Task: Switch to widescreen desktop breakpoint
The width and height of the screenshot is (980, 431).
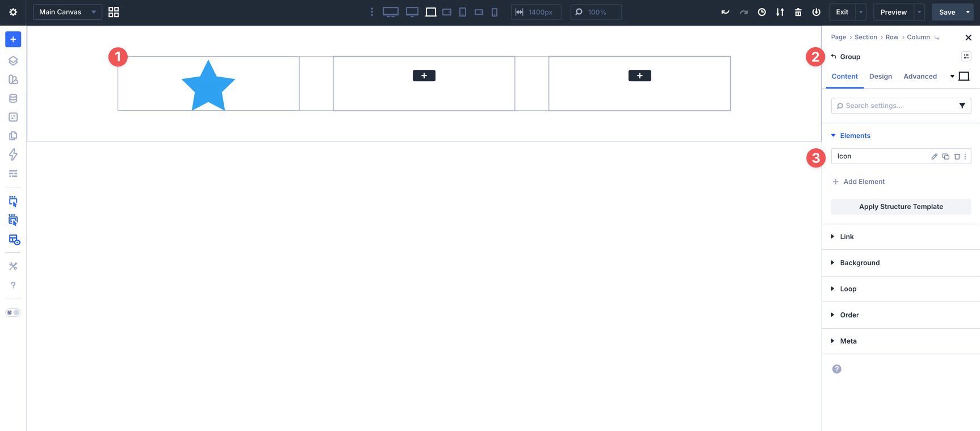Action: [391, 12]
